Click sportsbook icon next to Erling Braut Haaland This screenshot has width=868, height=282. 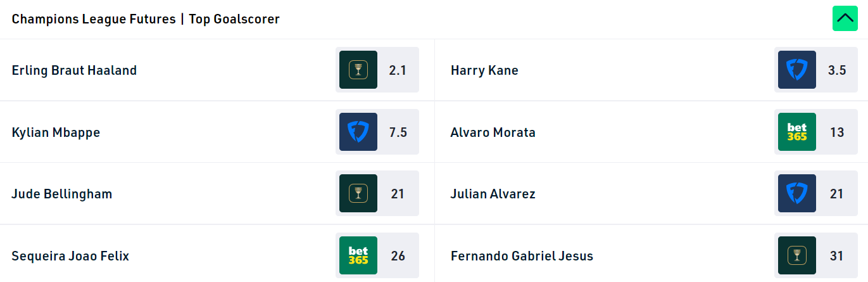point(358,70)
